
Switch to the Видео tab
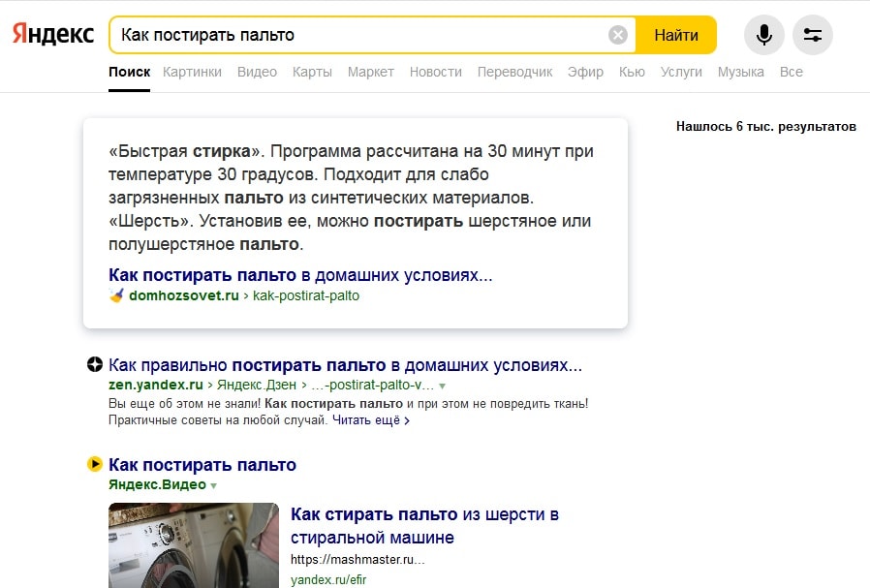[x=257, y=72]
